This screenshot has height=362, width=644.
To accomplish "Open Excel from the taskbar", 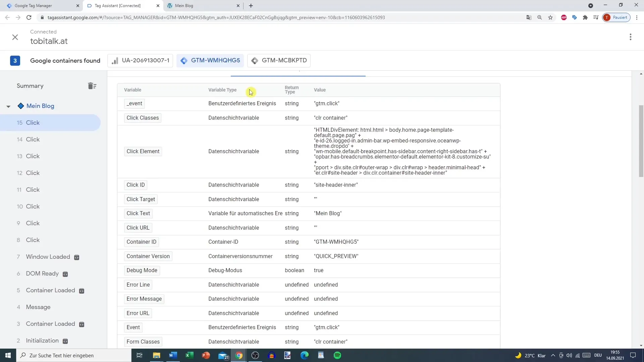I will click(x=189, y=355).
